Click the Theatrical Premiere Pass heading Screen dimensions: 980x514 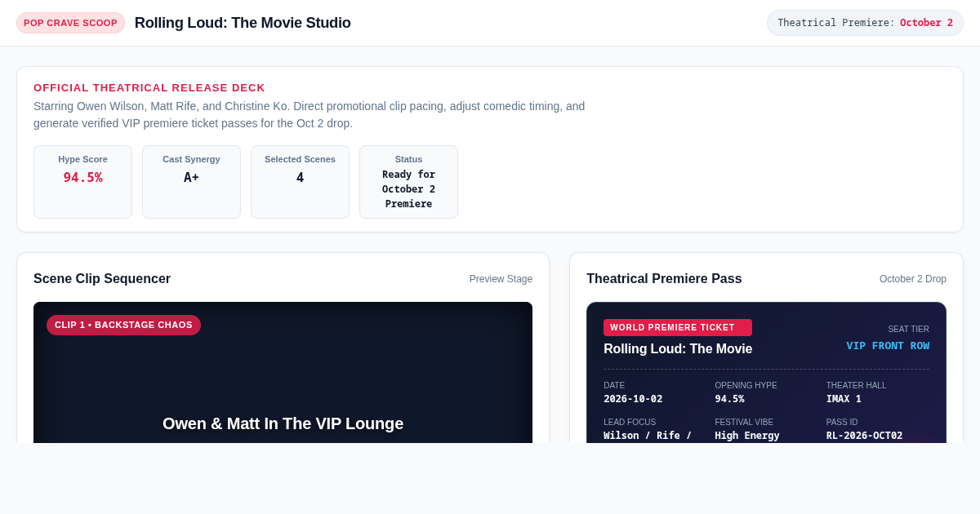click(664, 279)
